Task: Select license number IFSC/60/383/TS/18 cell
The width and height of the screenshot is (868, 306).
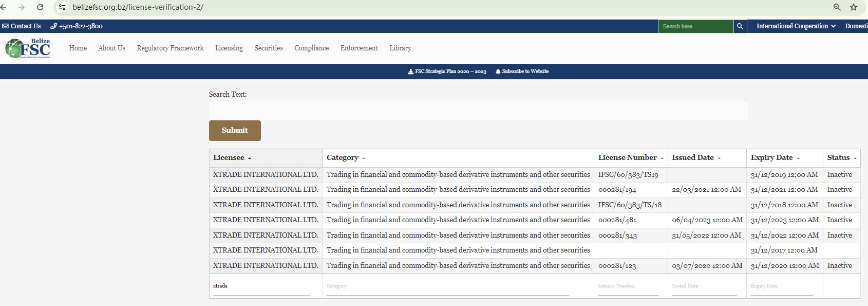Action: pyautogui.click(x=630, y=205)
